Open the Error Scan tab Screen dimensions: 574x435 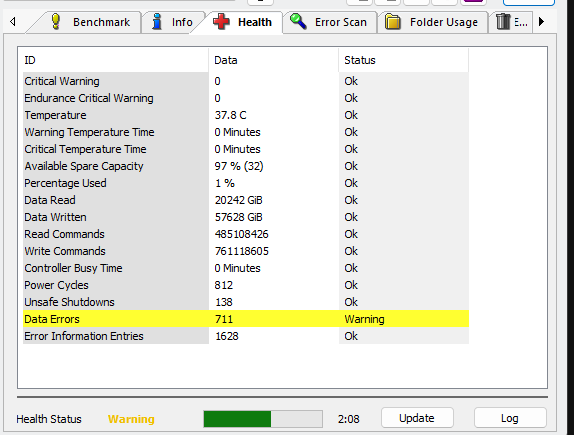pos(329,22)
